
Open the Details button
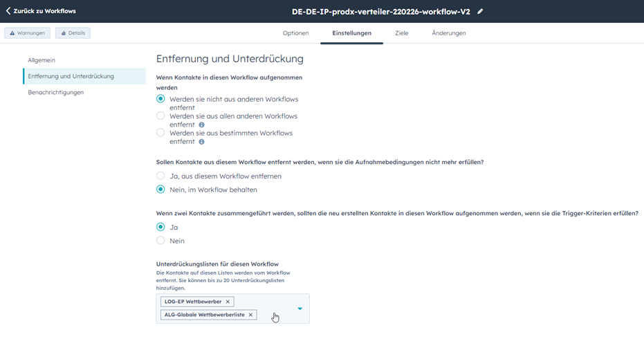tap(73, 33)
